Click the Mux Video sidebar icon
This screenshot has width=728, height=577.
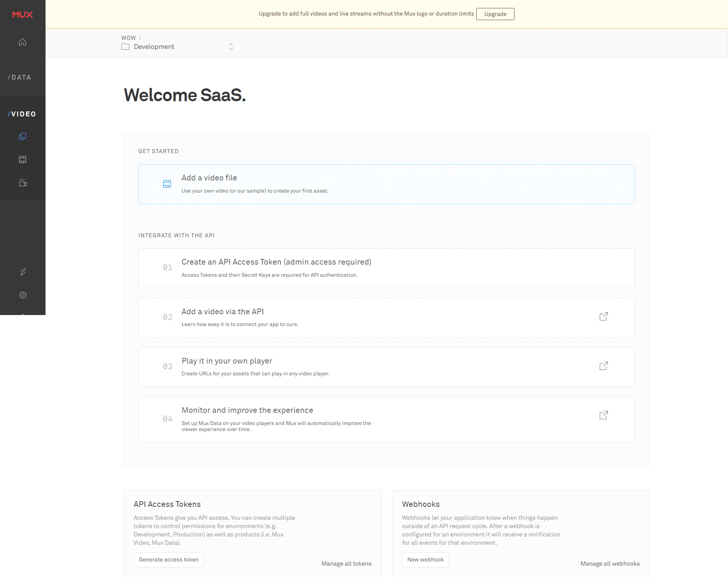[x=22, y=114]
